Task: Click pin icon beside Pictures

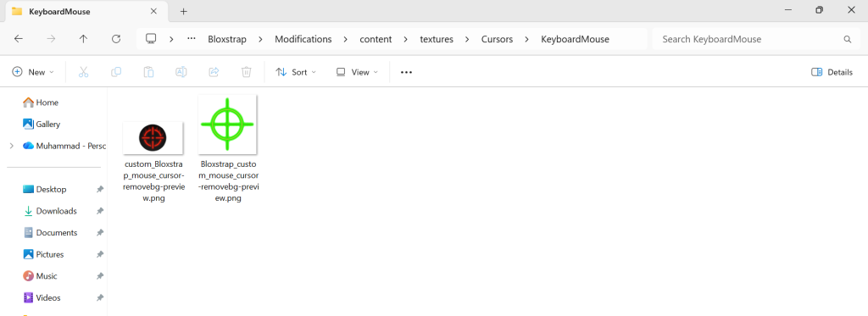Action: point(100,254)
